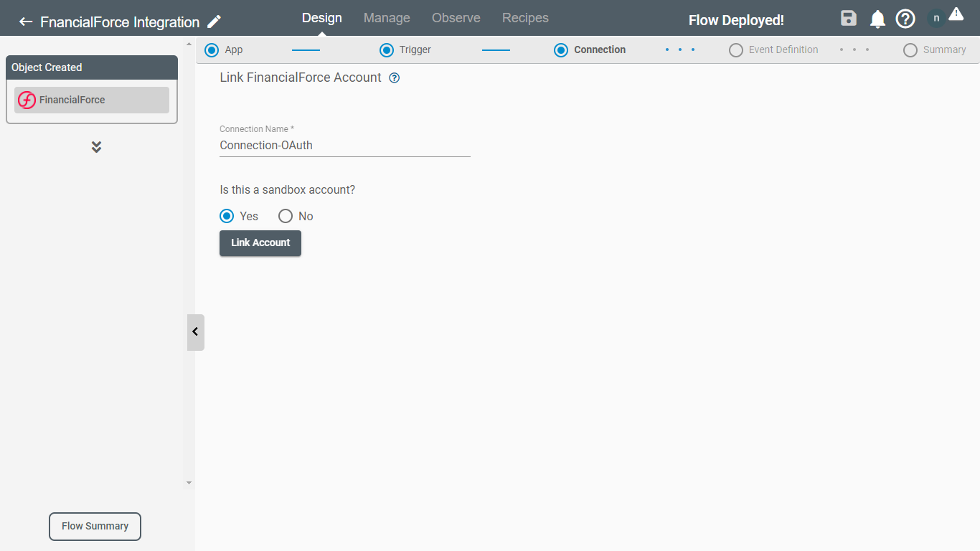Click the FnancialForce Integration title
This screenshot has width=980, height=551.
pos(120,22)
